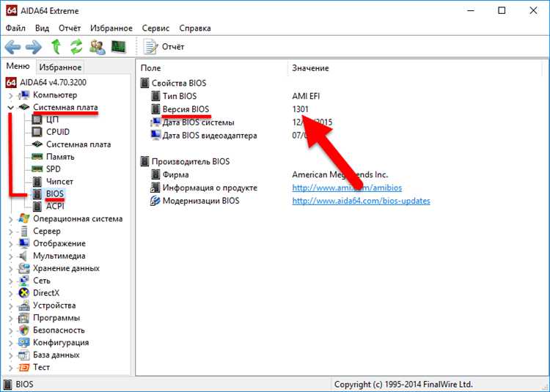Select the Память memory module icon
Screen dimensions: 550x392
point(37,157)
